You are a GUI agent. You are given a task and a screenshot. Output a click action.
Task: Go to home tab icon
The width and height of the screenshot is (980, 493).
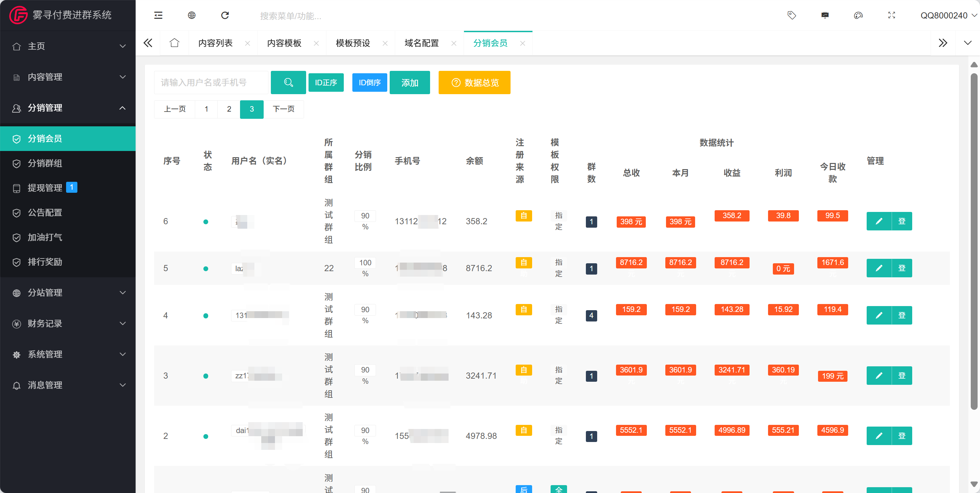click(174, 42)
